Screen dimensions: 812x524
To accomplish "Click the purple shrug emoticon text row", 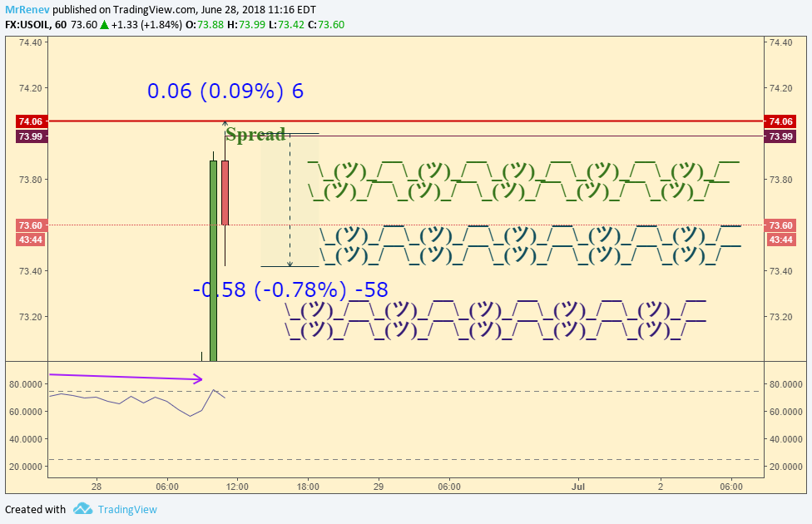I will point(496,319).
